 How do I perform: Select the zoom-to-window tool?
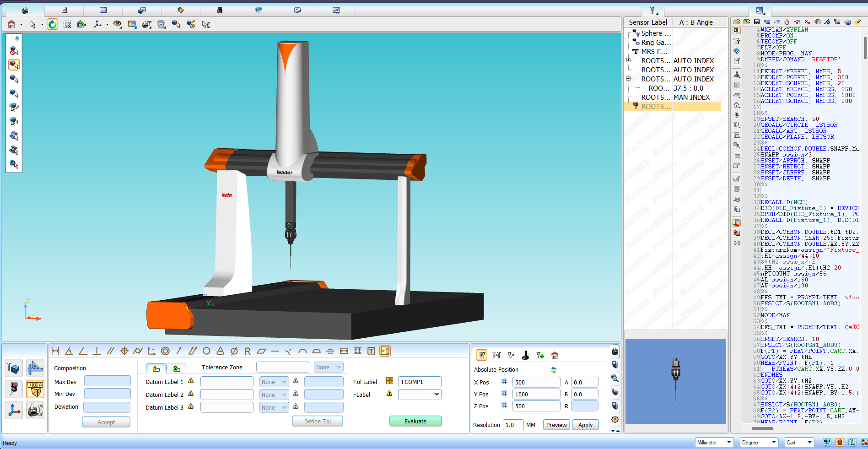point(67,24)
